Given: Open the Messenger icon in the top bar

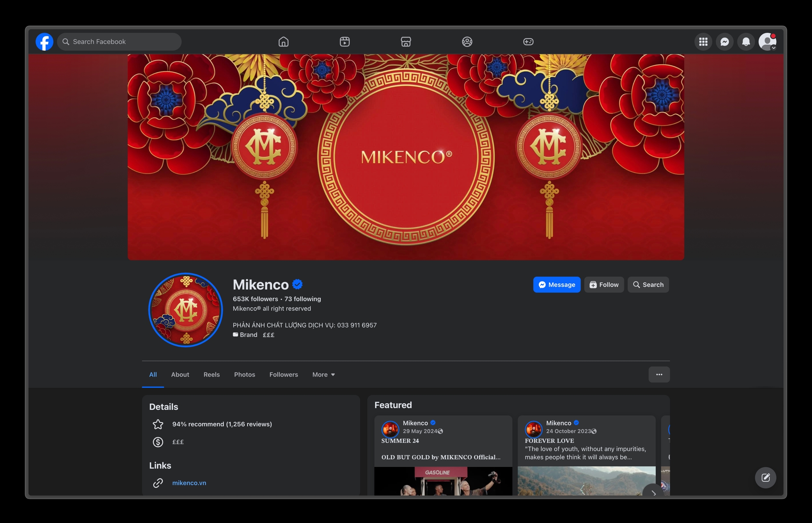Looking at the screenshot, I should point(725,42).
